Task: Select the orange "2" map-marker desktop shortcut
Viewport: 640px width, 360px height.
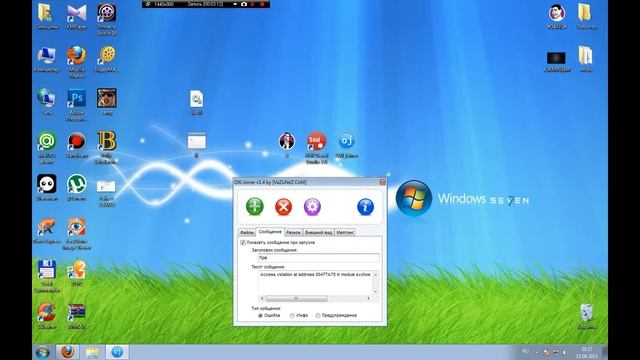Action: click(76, 273)
